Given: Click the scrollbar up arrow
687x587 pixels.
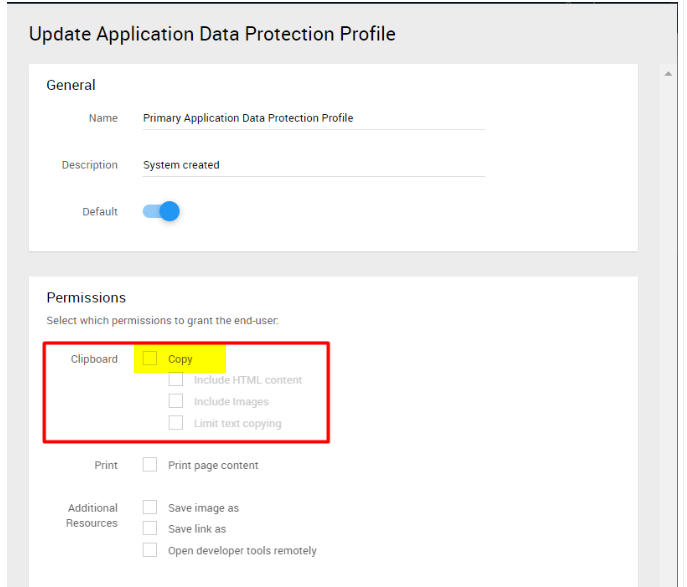Looking at the screenshot, I should tap(667, 74).
